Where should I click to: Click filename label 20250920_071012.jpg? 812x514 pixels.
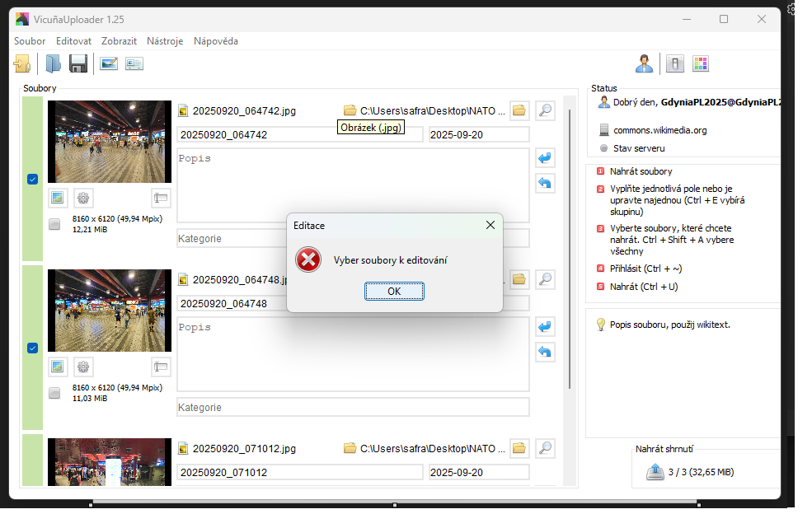(245, 449)
